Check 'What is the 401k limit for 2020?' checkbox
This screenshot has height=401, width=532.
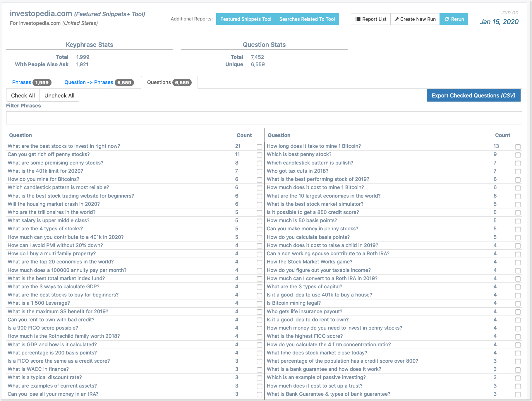[260, 171]
